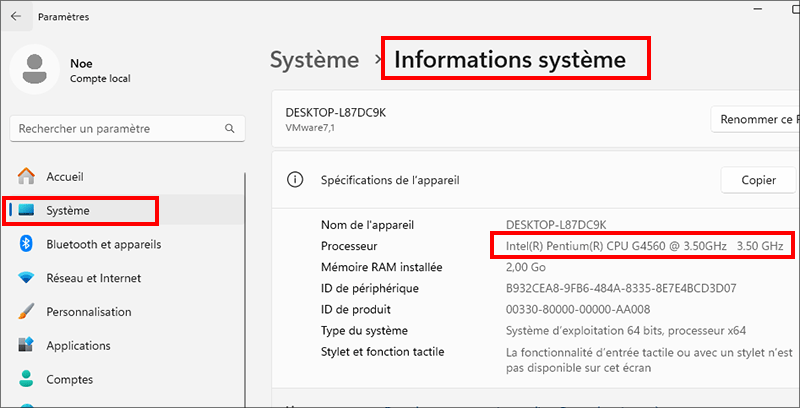Click the Réseau et Internet wifi icon

pos(26,278)
